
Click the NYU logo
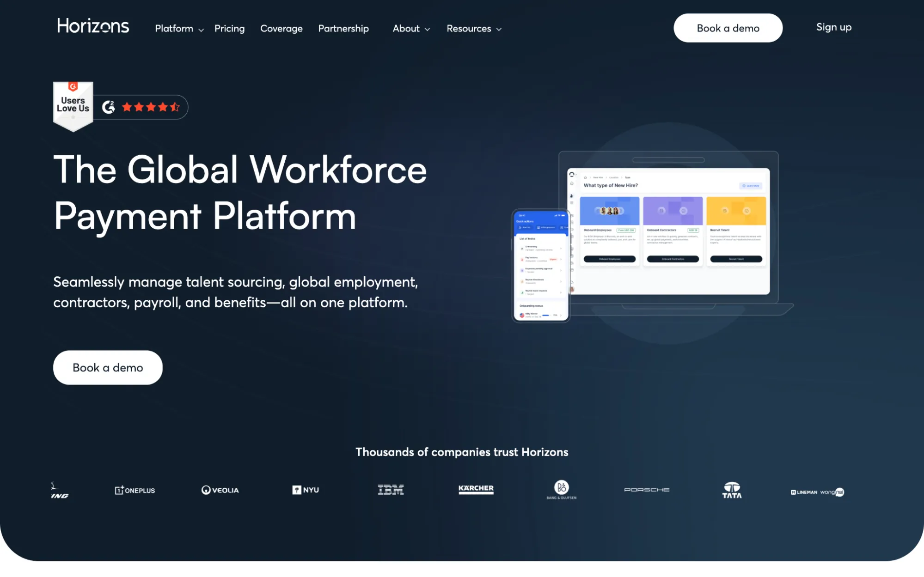pyautogui.click(x=306, y=490)
